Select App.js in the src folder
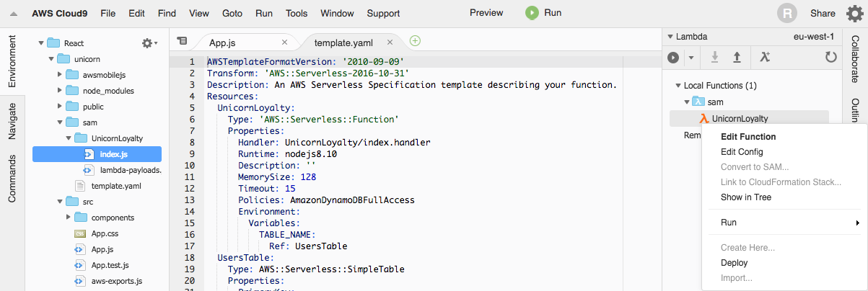The image size is (868, 291). click(102, 249)
